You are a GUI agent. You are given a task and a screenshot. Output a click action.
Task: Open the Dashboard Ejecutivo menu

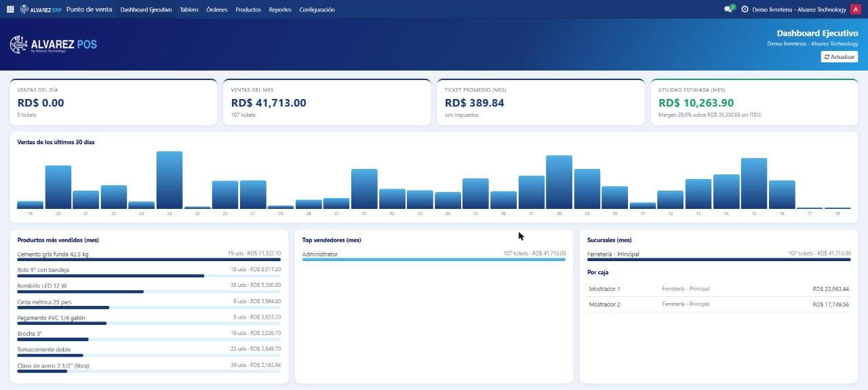pos(146,9)
